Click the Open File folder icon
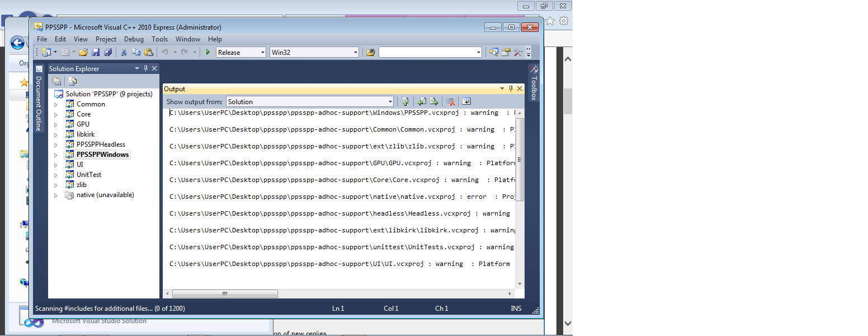This screenshot has height=336, width=868. click(83, 52)
